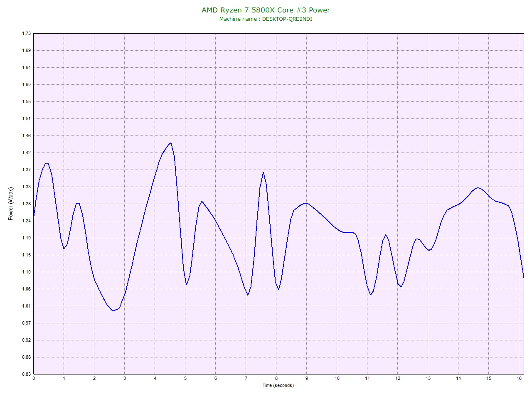
Task: Click the sharp curve peak near 7.5 seconds
Action: pyautogui.click(x=263, y=172)
